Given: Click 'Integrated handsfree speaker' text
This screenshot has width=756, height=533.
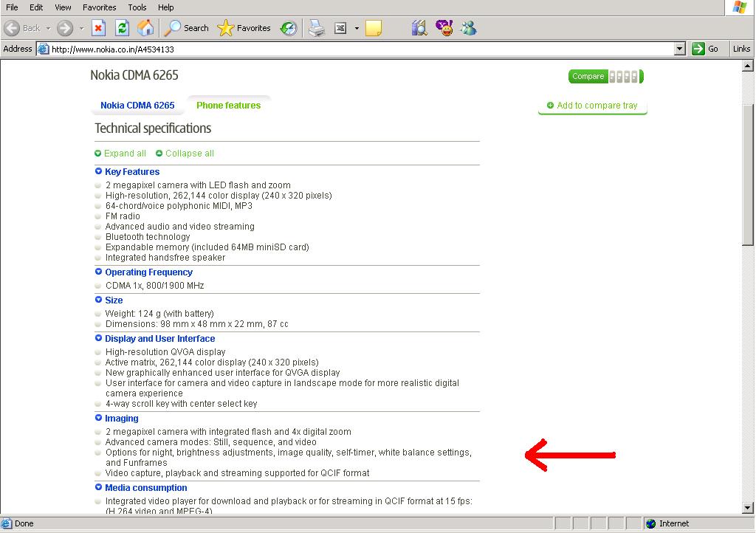Looking at the screenshot, I should [165, 258].
